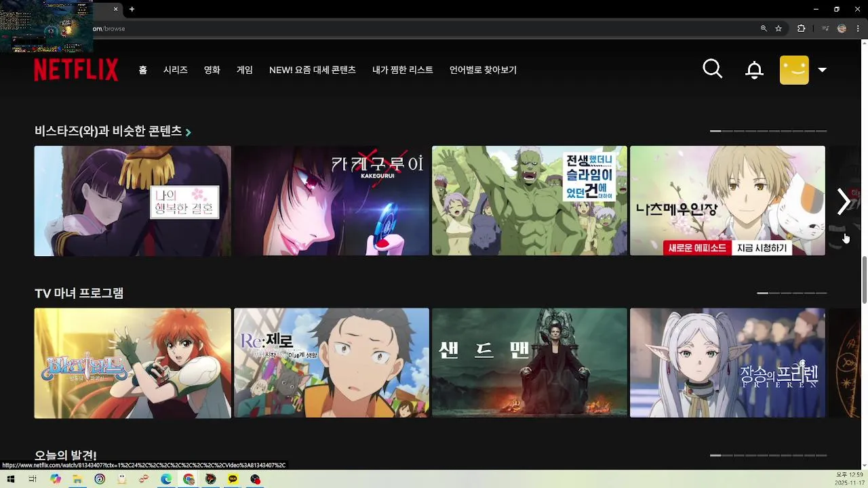868x488 pixels.
Task: Open the 나의 행복한 결혼 thumbnail
Action: coord(133,201)
